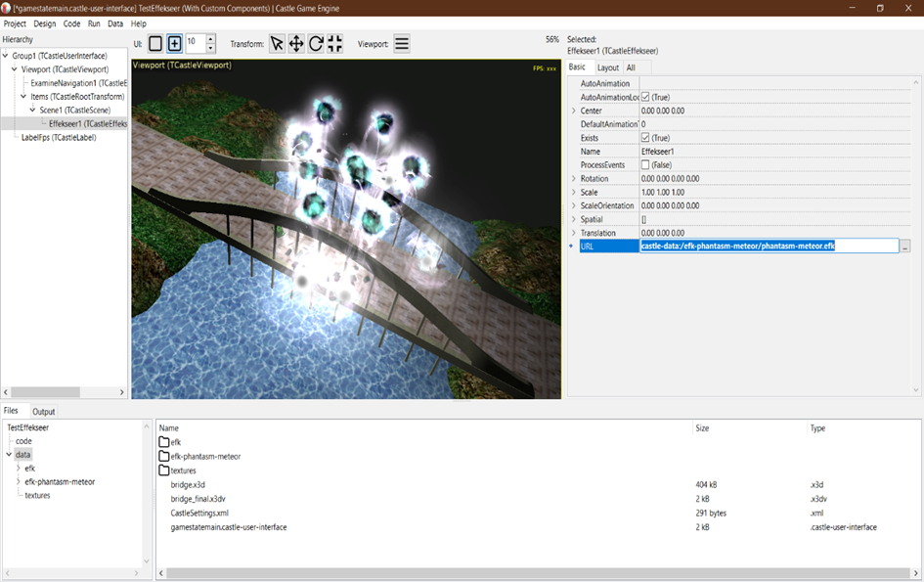924x582 pixels.
Task: Increase the UI snap value spinner
Action: (x=210, y=39)
